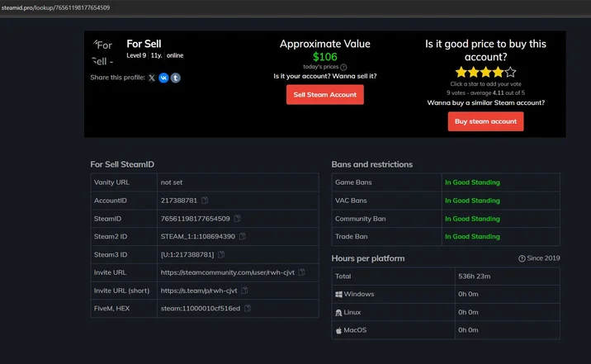Image resolution: width=591 pixels, height=364 pixels.
Task: Select the Community Ban In Good Standing status
Action: [x=472, y=219]
